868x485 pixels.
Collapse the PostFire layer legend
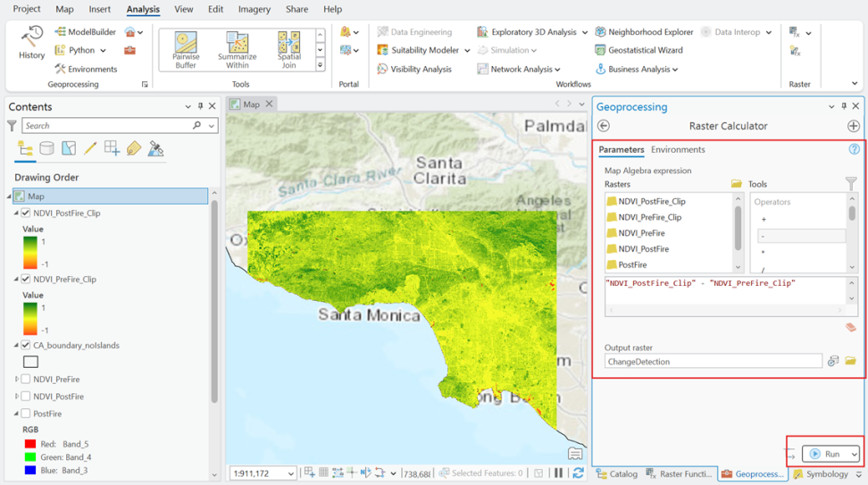17,414
